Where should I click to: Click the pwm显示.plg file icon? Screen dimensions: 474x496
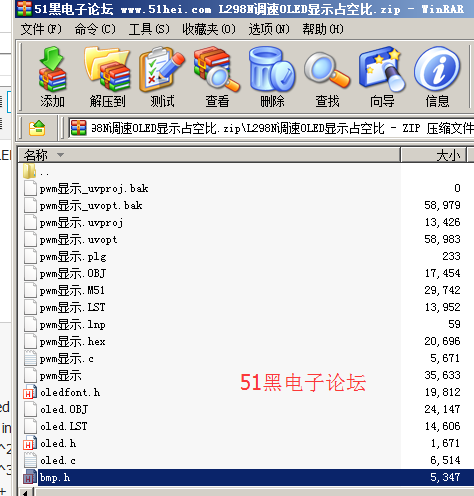pyautogui.click(x=30, y=256)
